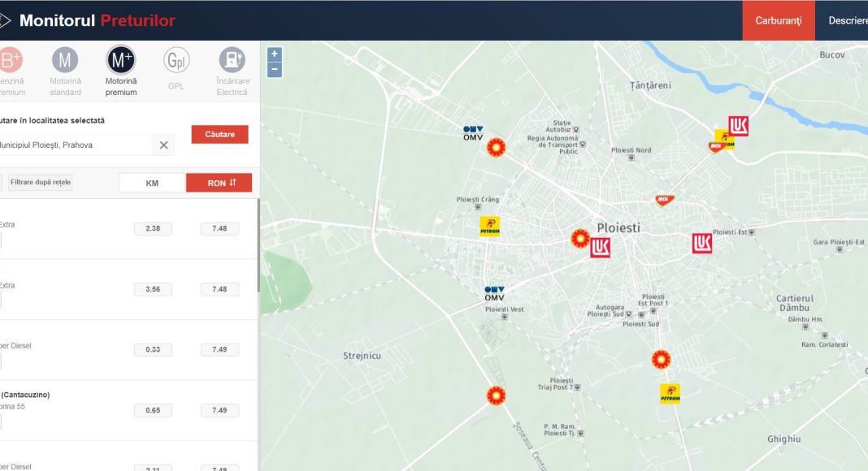
Task: Click the Strejnicu label on map
Action: (362, 356)
